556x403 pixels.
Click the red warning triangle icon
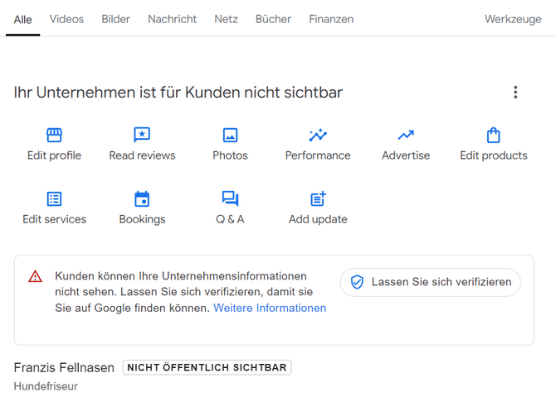[x=35, y=276]
